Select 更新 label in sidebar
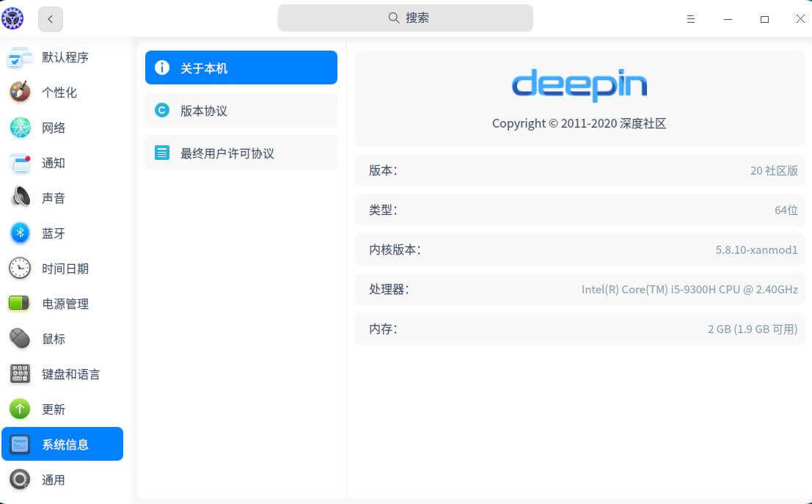The height and width of the screenshot is (504, 812). click(54, 409)
